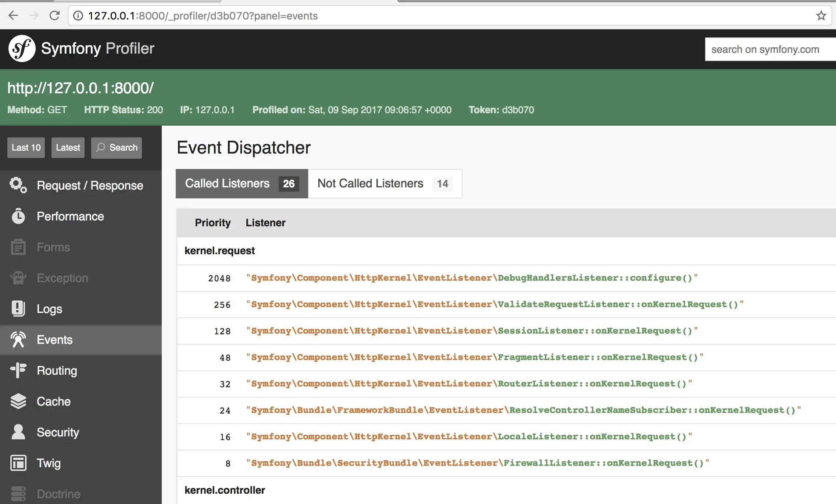836x504 pixels.
Task: Open the Logs panel
Action: [x=81, y=309]
